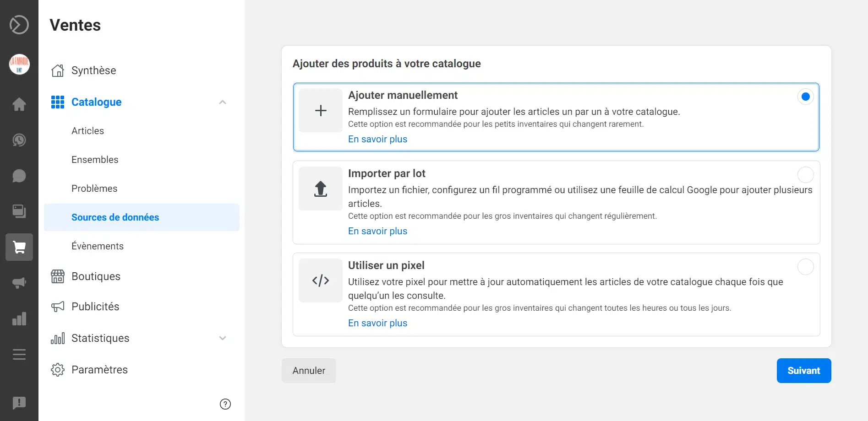Select the shopping cart icon for Ventes
This screenshot has height=421, width=868.
click(19, 247)
